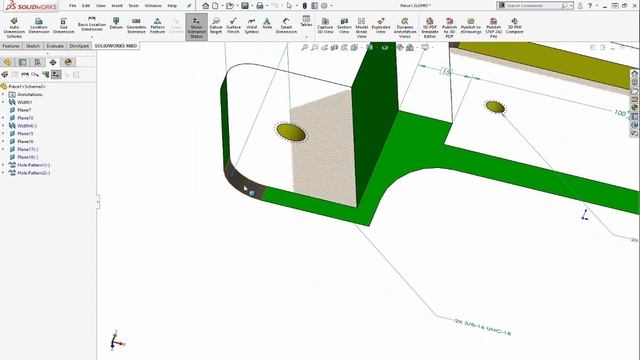Choose the Basic Location Dimension tool
Screen dimensions: 640x360
92,24
